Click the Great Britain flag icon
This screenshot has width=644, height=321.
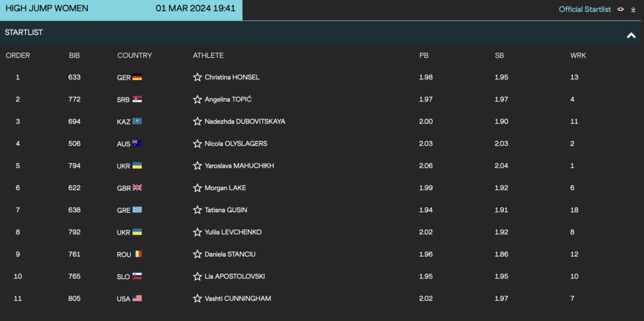137,188
